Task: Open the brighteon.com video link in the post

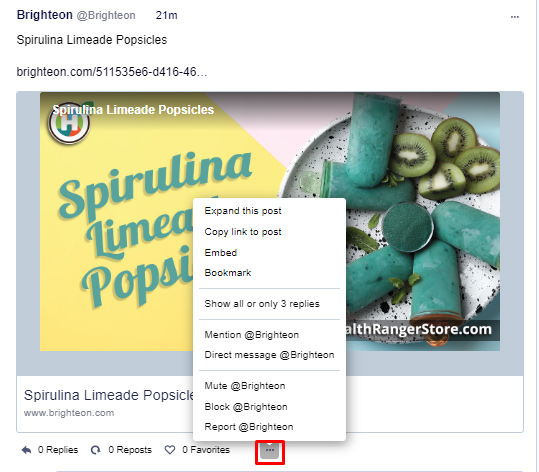Action: coord(112,72)
